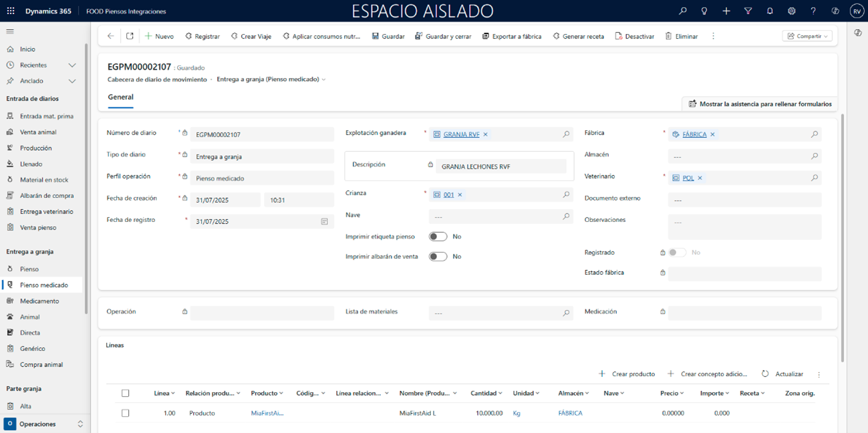
Task: Open the Compartir dropdown
Action: point(807,36)
